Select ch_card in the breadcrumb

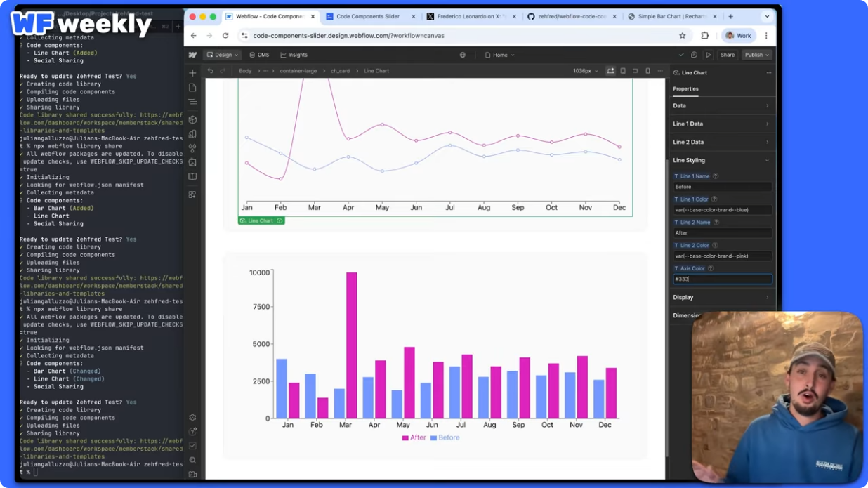click(340, 71)
